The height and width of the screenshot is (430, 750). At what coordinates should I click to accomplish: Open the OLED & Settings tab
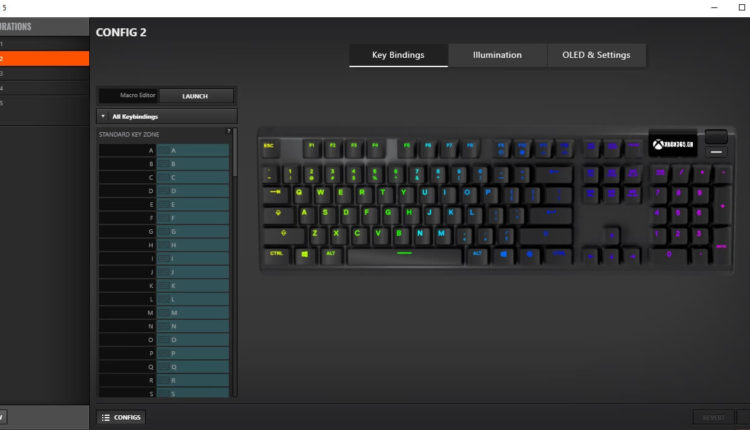596,55
